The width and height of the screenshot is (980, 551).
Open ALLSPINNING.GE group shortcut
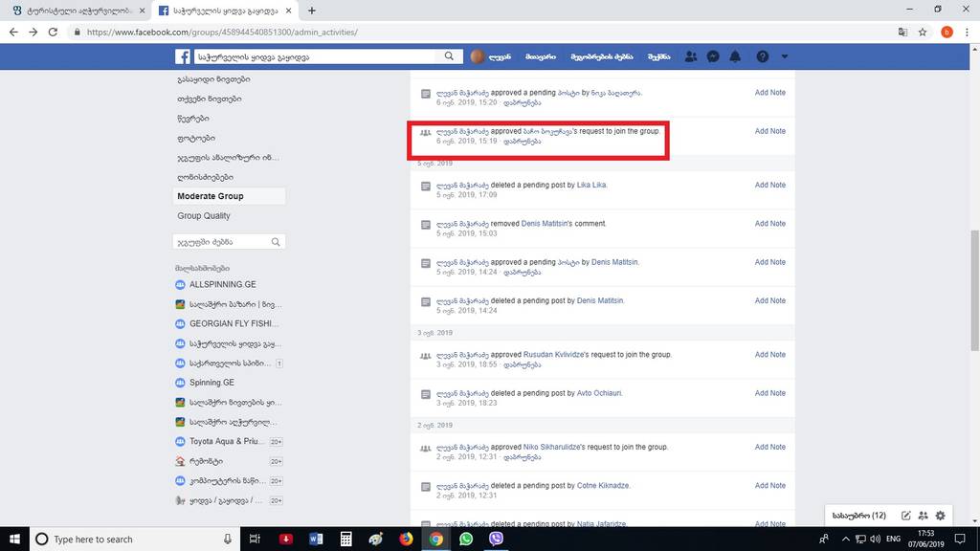[222, 284]
